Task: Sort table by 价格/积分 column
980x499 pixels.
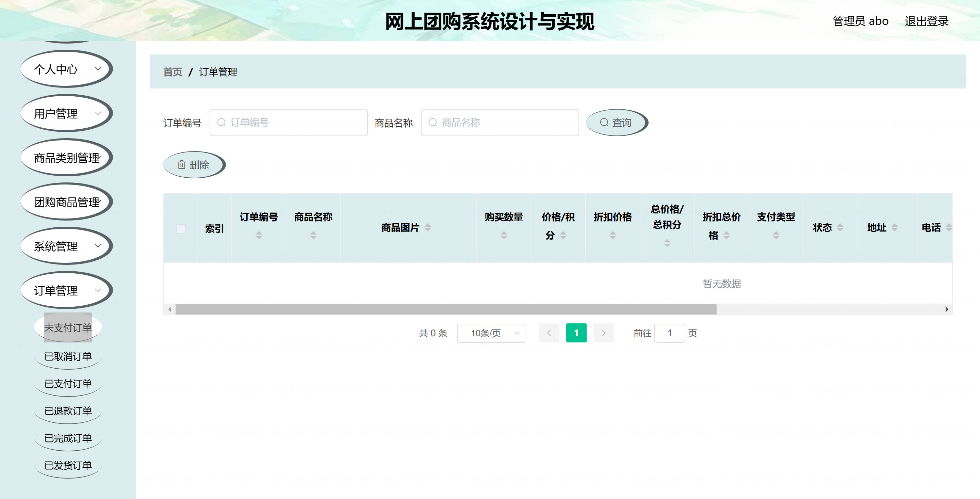Action: 563,235
